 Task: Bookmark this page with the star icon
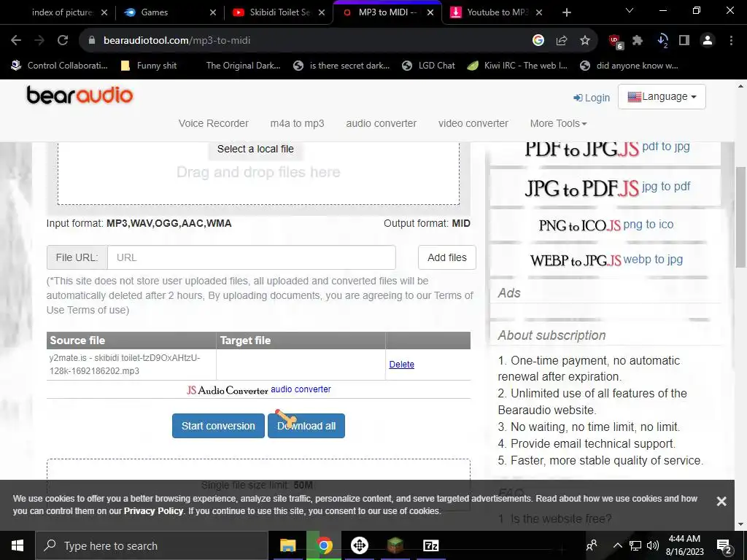click(x=585, y=41)
